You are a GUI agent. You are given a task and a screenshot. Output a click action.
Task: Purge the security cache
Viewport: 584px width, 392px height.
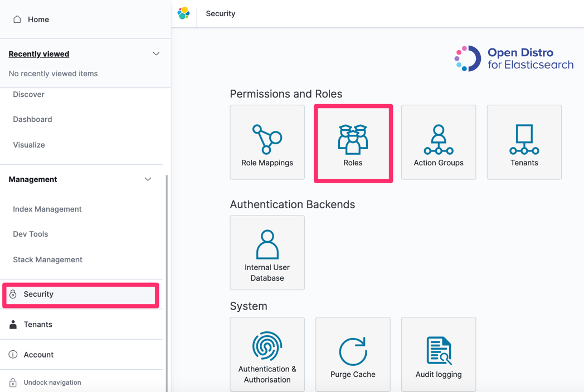[353, 354]
